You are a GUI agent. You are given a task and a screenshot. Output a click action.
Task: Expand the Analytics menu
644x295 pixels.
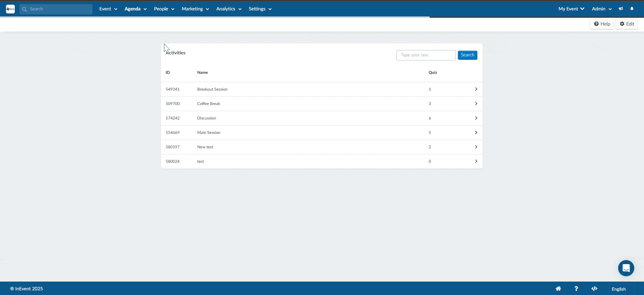pos(229,9)
